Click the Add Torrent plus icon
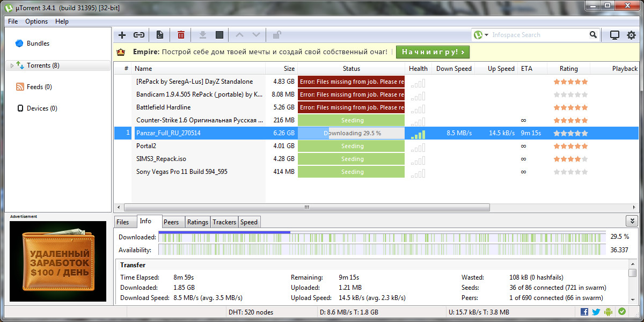The height and width of the screenshot is (322, 644). (122, 35)
